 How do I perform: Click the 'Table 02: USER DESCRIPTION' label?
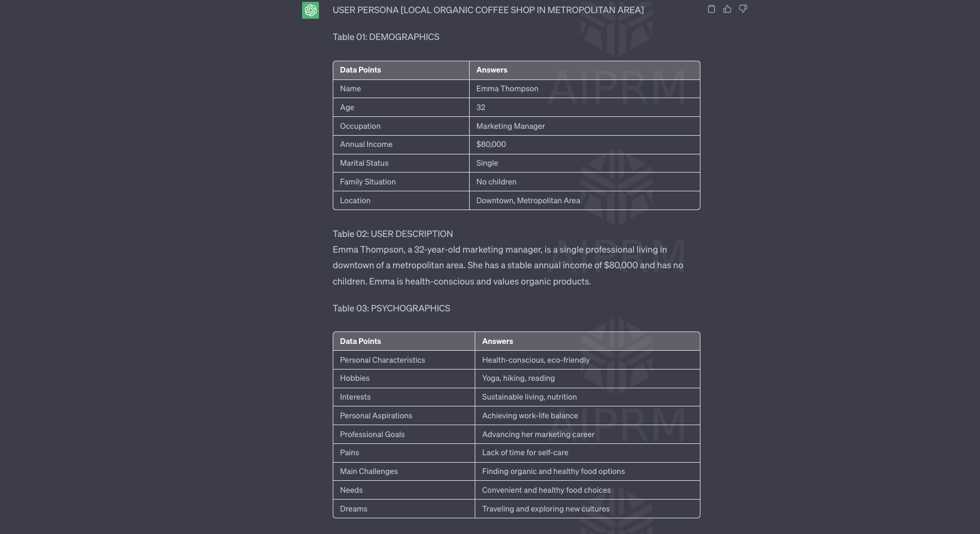[x=393, y=234]
